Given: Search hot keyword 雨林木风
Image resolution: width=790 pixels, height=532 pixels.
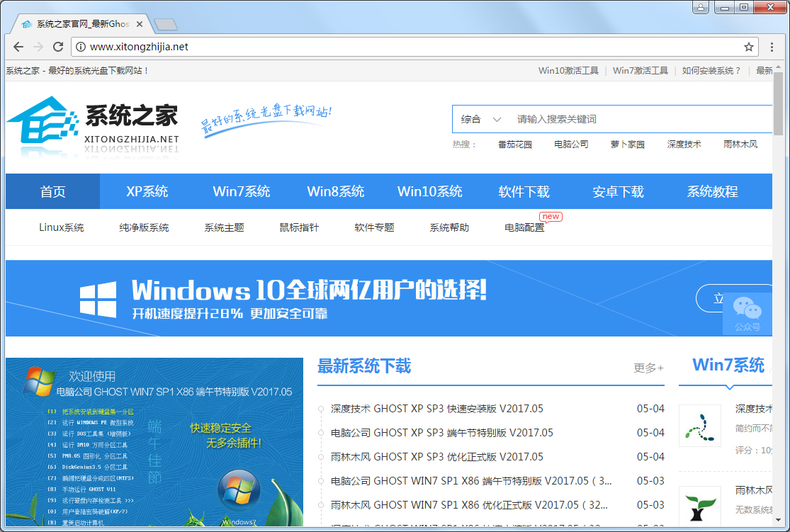Looking at the screenshot, I should 740,145.
